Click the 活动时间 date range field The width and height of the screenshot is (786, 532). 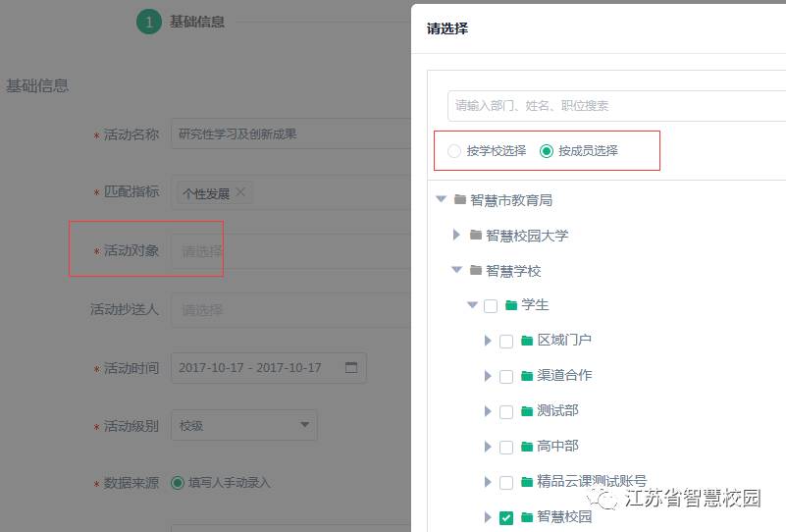(x=269, y=368)
